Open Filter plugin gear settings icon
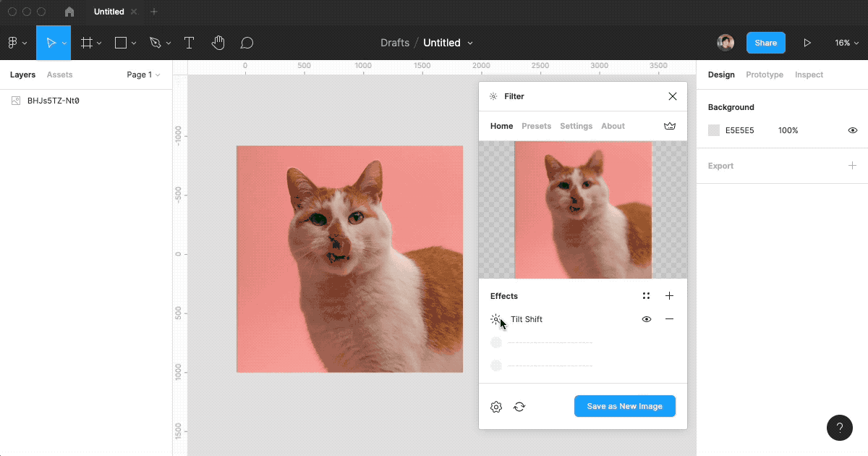 [x=496, y=407]
